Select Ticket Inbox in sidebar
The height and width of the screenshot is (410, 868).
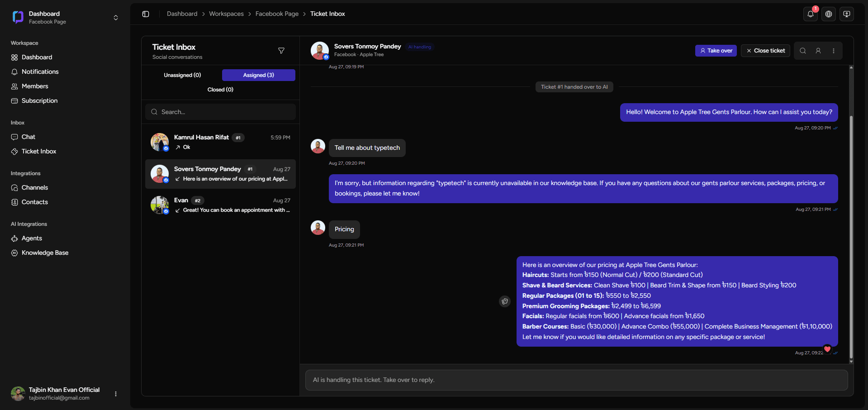click(x=39, y=152)
